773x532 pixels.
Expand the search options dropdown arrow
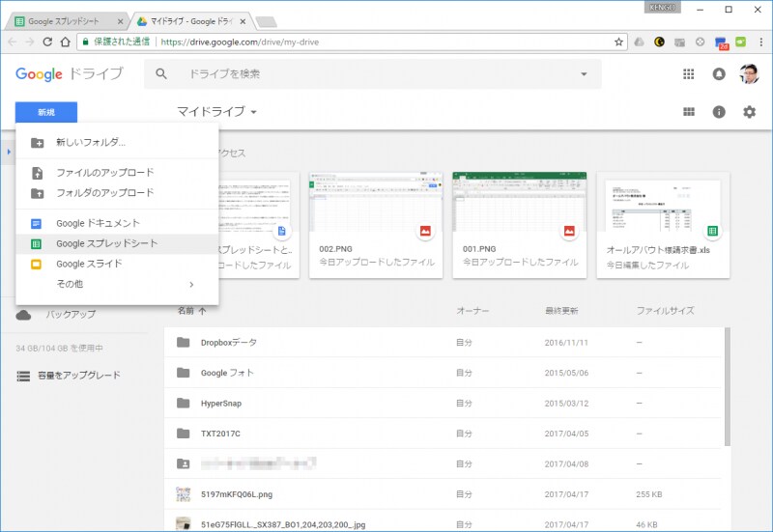pyautogui.click(x=584, y=74)
